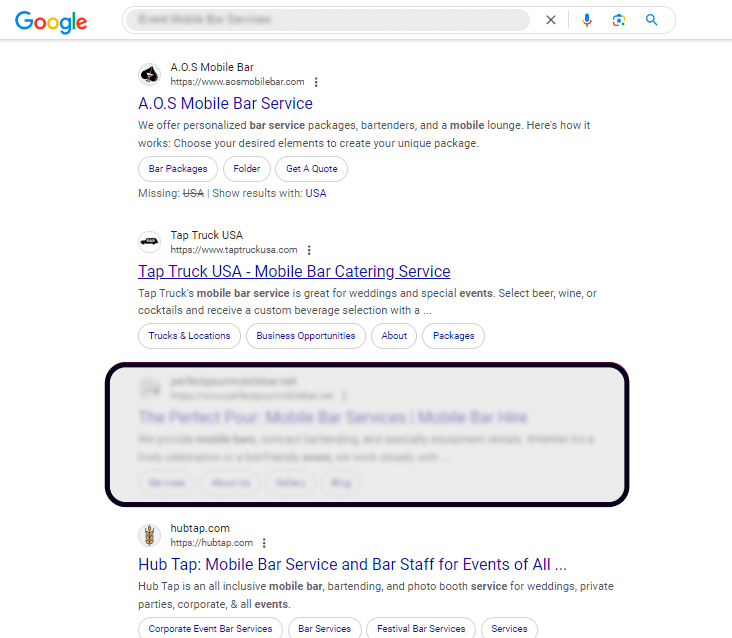Open more options for A.O.S Mobile Bar result

(x=317, y=82)
